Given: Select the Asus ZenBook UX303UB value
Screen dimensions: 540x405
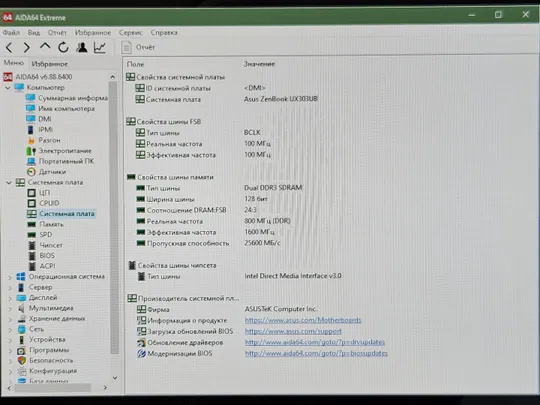Looking at the screenshot, I should click(x=281, y=99).
